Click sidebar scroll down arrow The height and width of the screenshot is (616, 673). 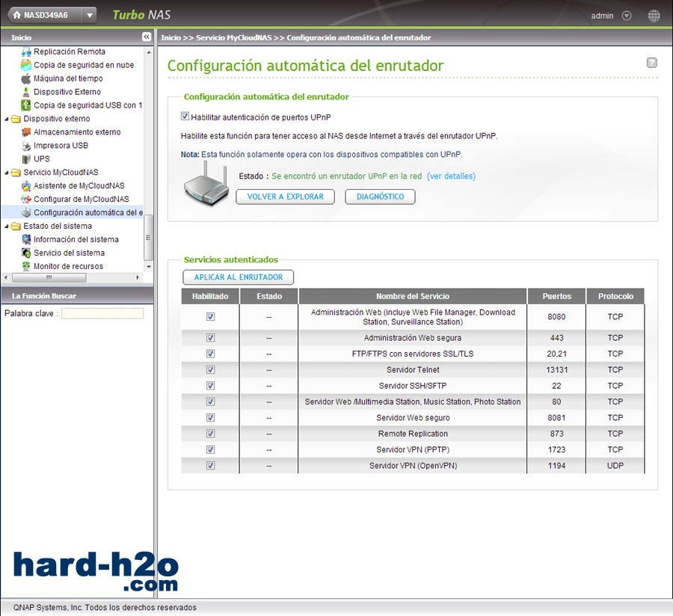click(149, 266)
